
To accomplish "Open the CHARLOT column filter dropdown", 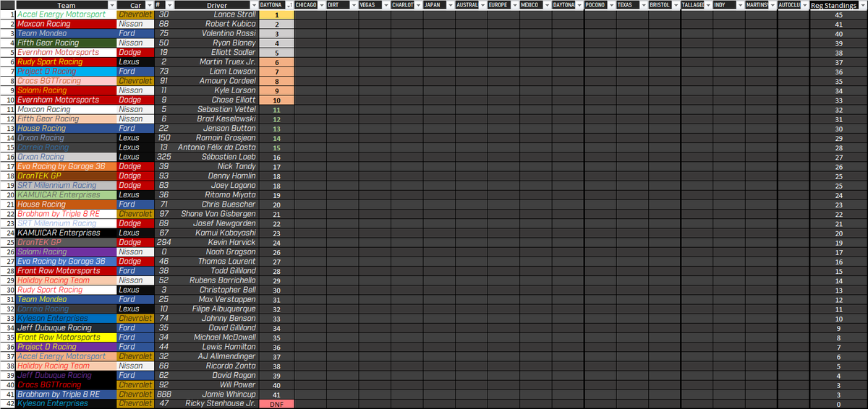I will click(418, 5).
